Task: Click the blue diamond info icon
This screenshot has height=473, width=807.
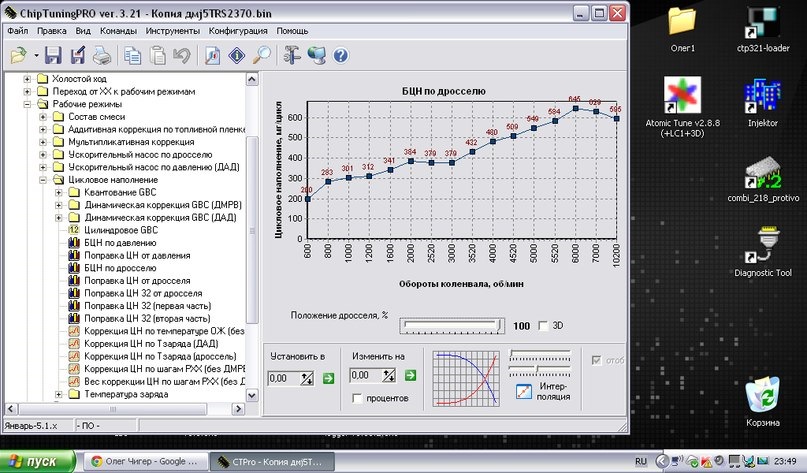Action: tap(237, 55)
